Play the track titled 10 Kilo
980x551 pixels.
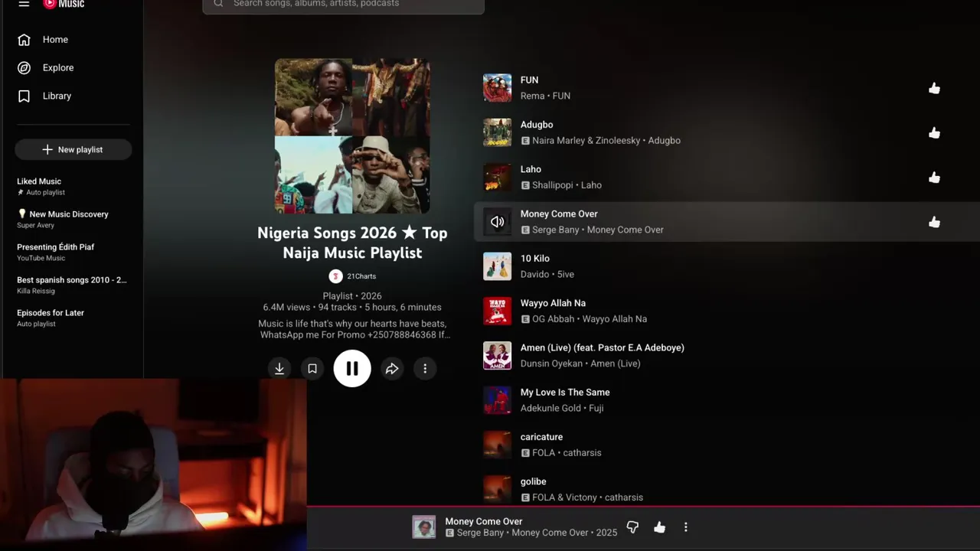535,259
